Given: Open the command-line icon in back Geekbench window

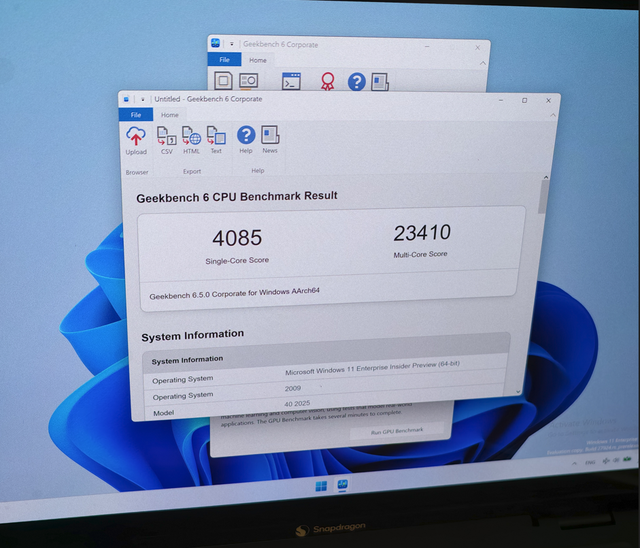Looking at the screenshot, I should tap(291, 81).
